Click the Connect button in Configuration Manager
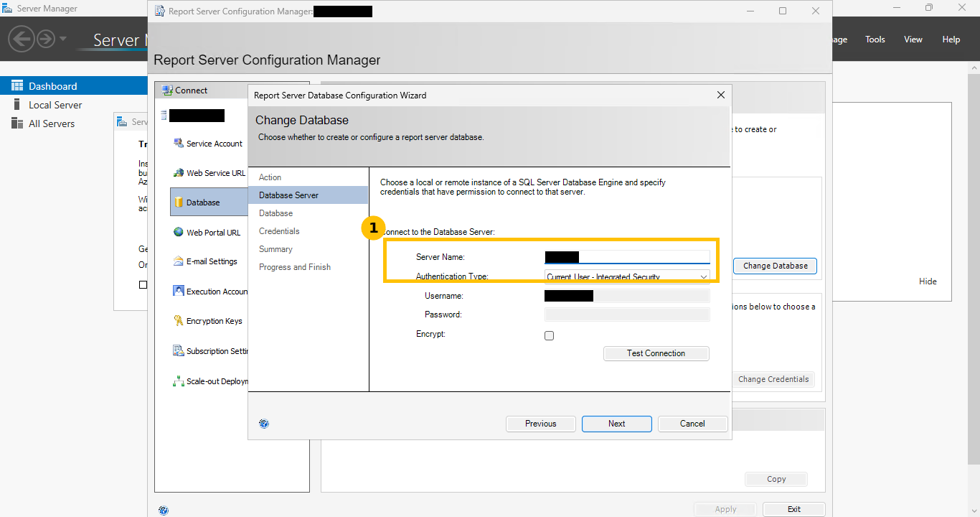 [x=185, y=90]
